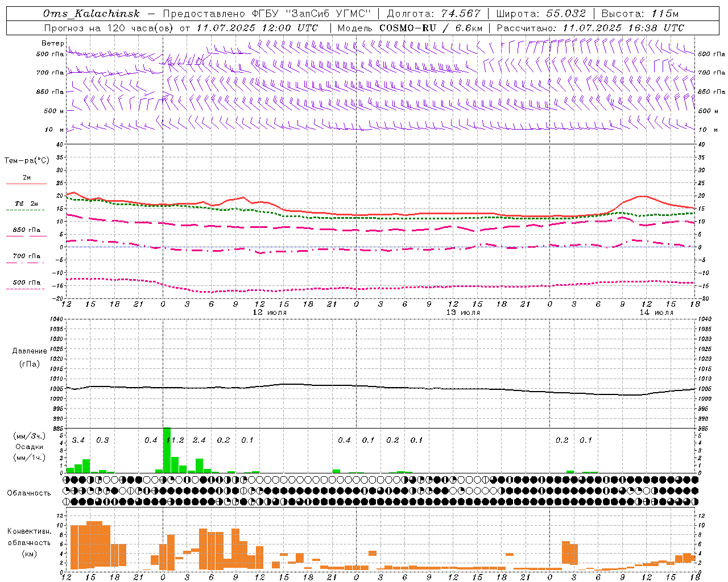Select the Облачность cloudiness label

point(29,493)
